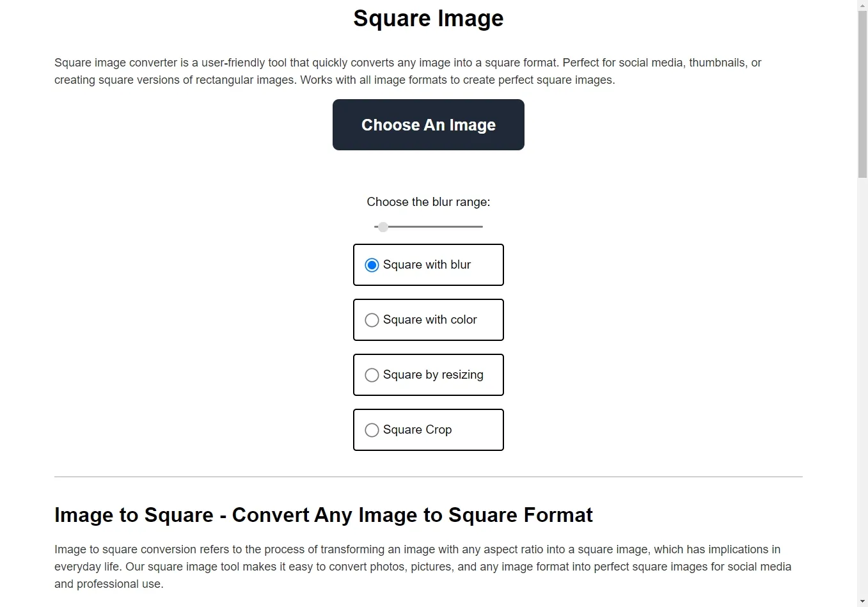The image size is (868, 607).
Task: Click the 'Square Crop' label text
Action: (417, 430)
